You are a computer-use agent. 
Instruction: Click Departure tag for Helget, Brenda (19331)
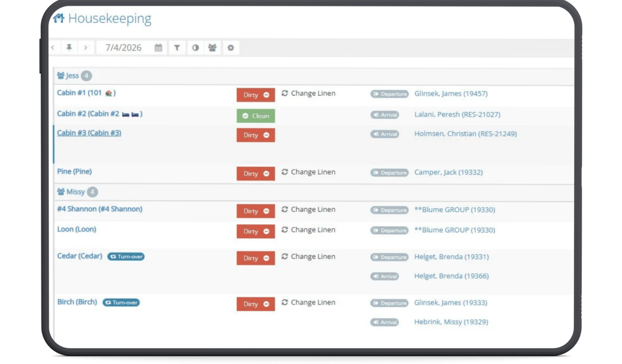tap(390, 257)
